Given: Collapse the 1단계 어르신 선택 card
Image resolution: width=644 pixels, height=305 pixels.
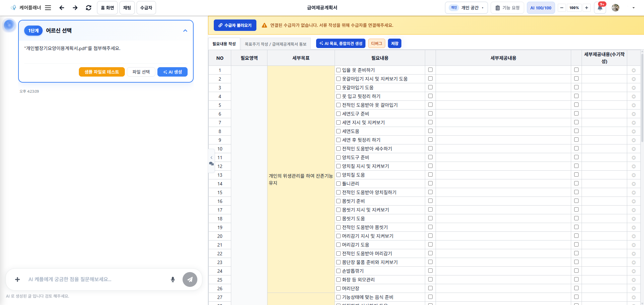Looking at the screenshot, I should (185, 31).
